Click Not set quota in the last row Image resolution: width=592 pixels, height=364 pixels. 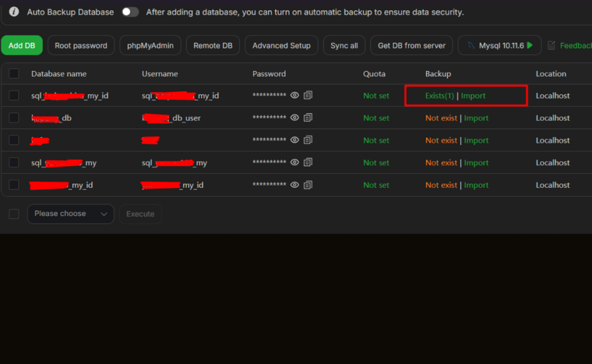376,185
